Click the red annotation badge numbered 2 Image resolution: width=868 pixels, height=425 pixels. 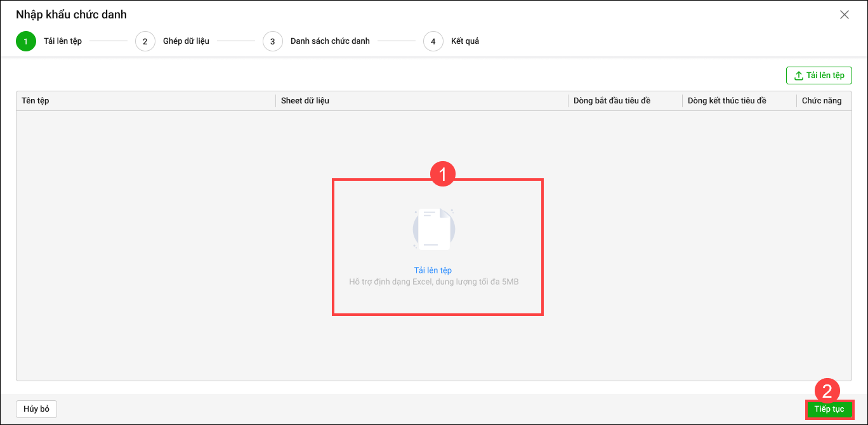(x=827, y=390)
